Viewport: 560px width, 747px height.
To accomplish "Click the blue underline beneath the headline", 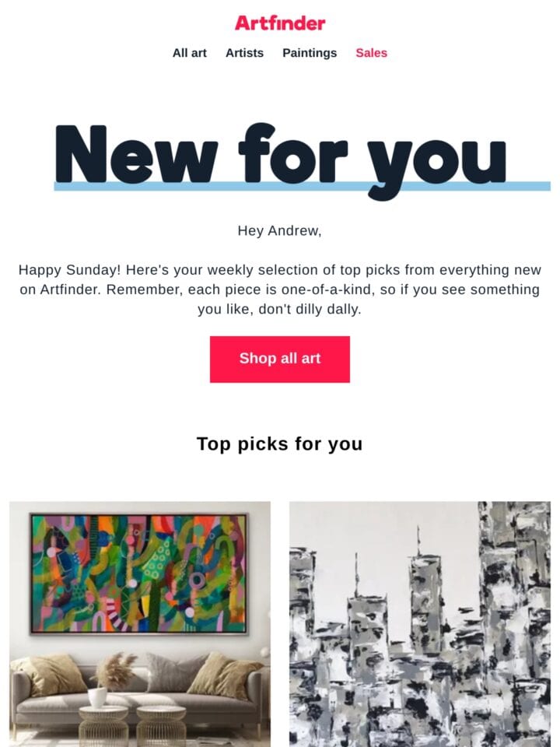I will tap(303, 186).
